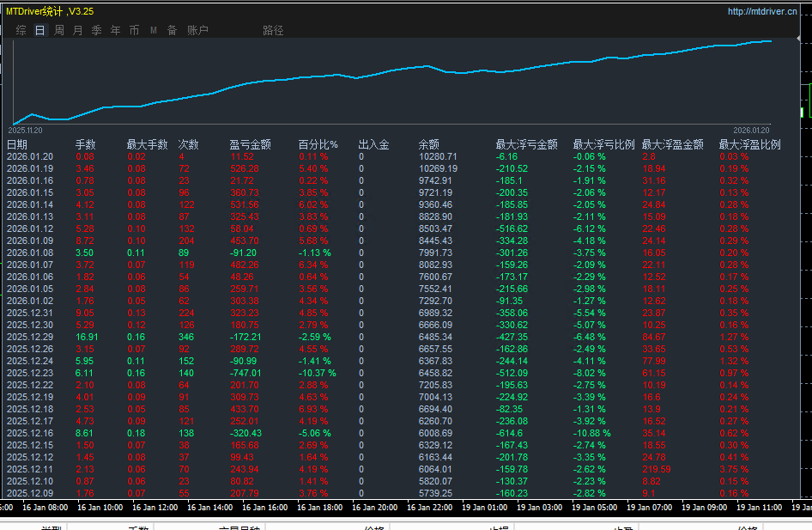Click the 最大浮亏比例 column header
Screen dimensions: 812x530
603,144
